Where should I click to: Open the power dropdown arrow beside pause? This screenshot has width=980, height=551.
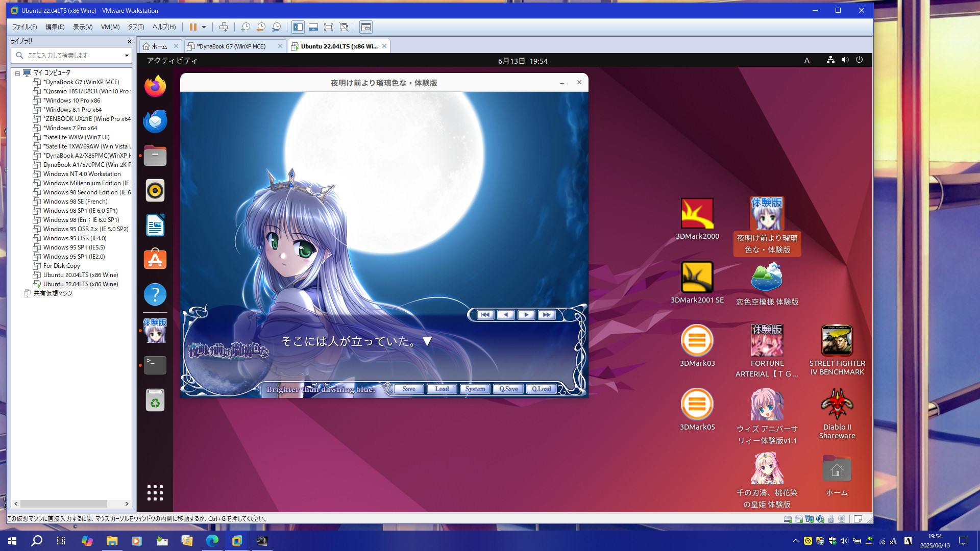(x=204, y=27)
